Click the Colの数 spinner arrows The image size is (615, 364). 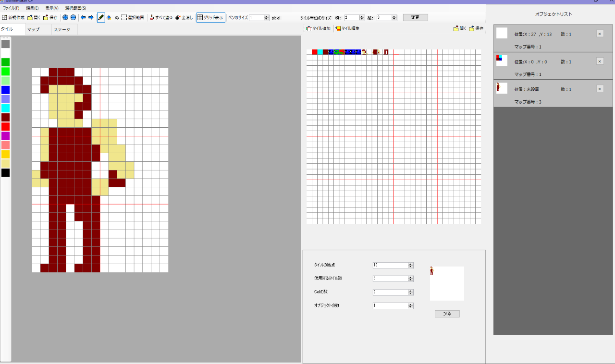(410, 292)
